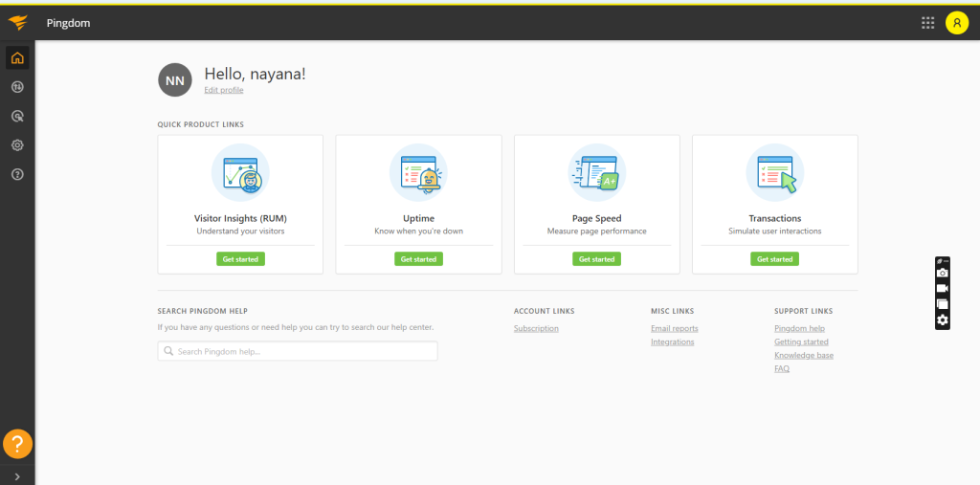Viewport: 980px width, 485px height.
Task: Click the MISC LINKS heading
Action: (x=673, y=311)
